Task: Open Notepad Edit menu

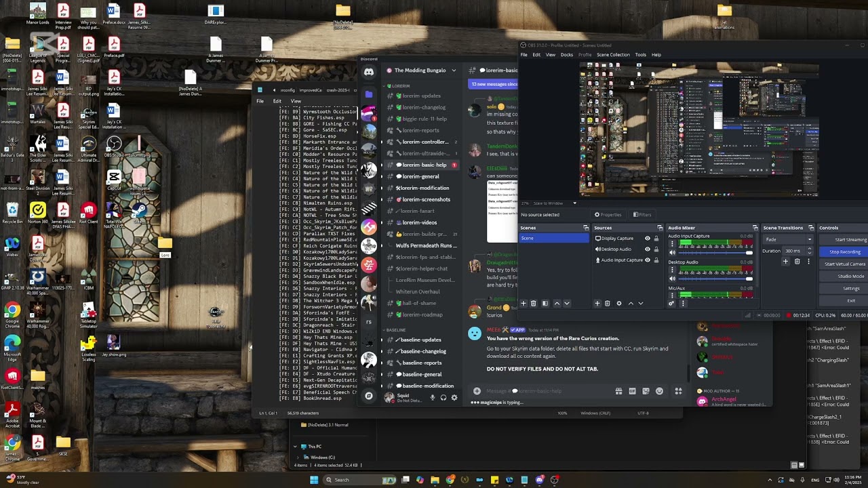Action: (x=277, y=101)
